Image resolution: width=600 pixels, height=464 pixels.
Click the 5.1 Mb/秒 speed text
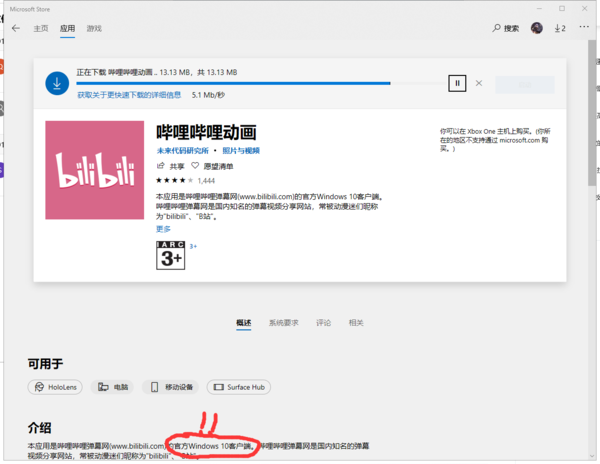click(208, 95)
